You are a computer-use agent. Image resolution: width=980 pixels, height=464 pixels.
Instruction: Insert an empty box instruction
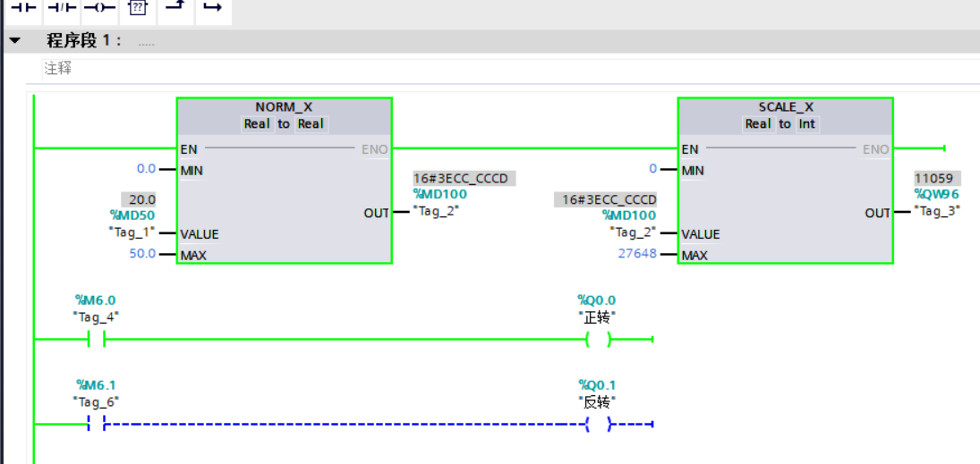pos(137,7)
